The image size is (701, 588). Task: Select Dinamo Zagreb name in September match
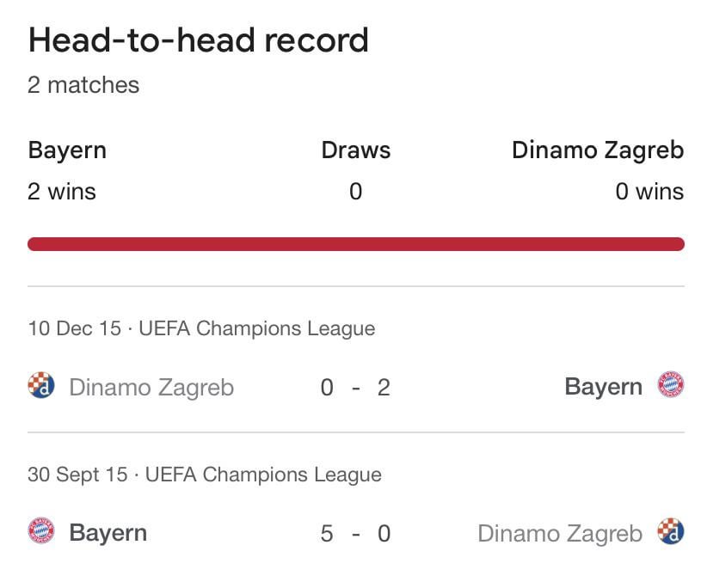[560, 533]
